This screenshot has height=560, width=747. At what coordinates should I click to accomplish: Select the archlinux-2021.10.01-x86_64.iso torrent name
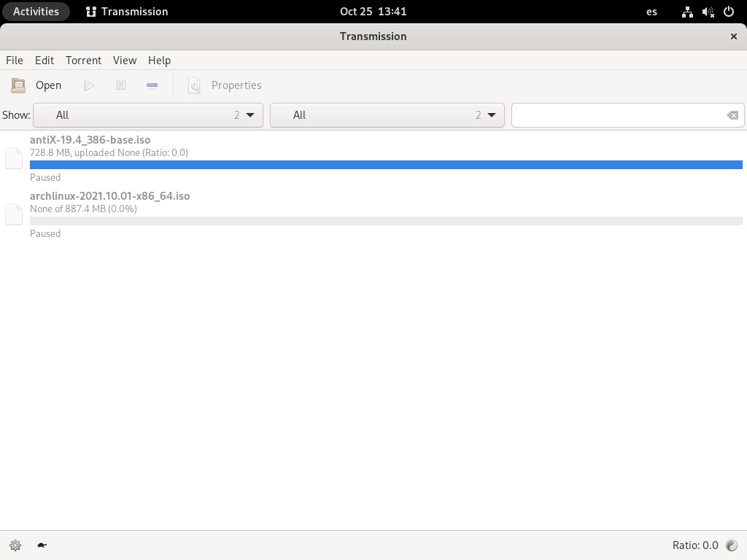[x=109, y=196]
